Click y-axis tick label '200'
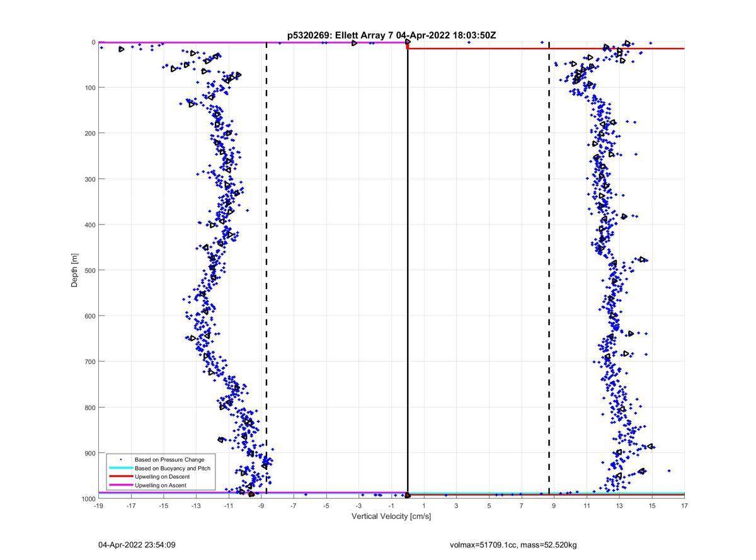This screenshot has width=756, height=560. (89, 134)
